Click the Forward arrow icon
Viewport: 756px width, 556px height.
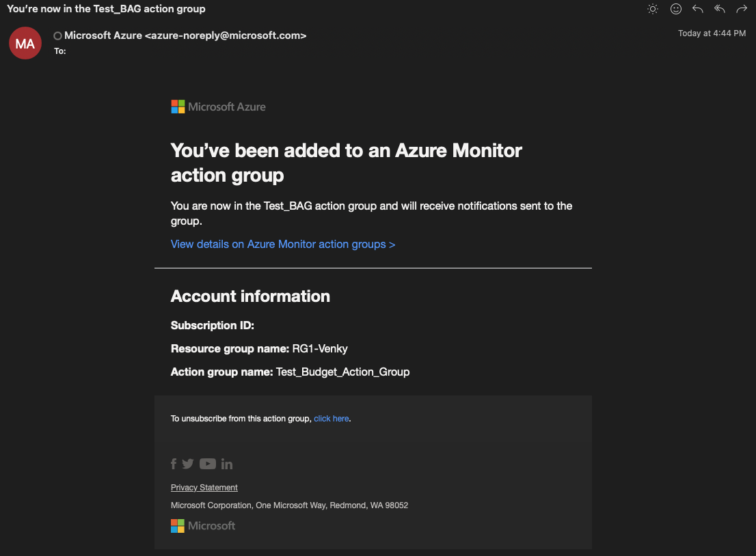(x=742, y=9)
